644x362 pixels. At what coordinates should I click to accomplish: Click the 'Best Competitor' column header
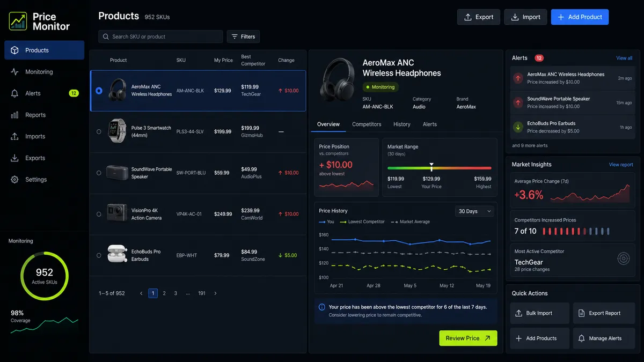click(x=253, y=60)
